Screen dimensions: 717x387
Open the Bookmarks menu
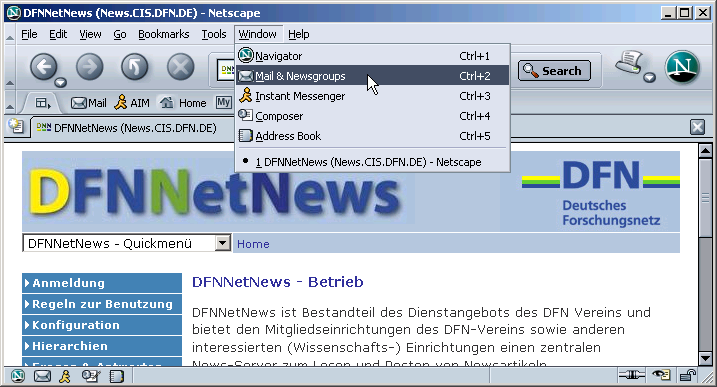coord(164,34)
